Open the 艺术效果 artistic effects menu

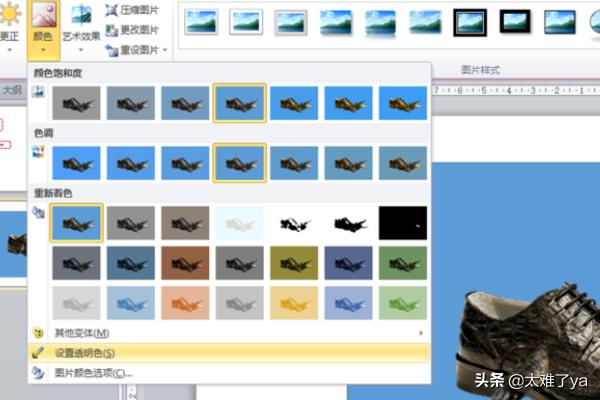pyautogui.click(x=81, y=29)
